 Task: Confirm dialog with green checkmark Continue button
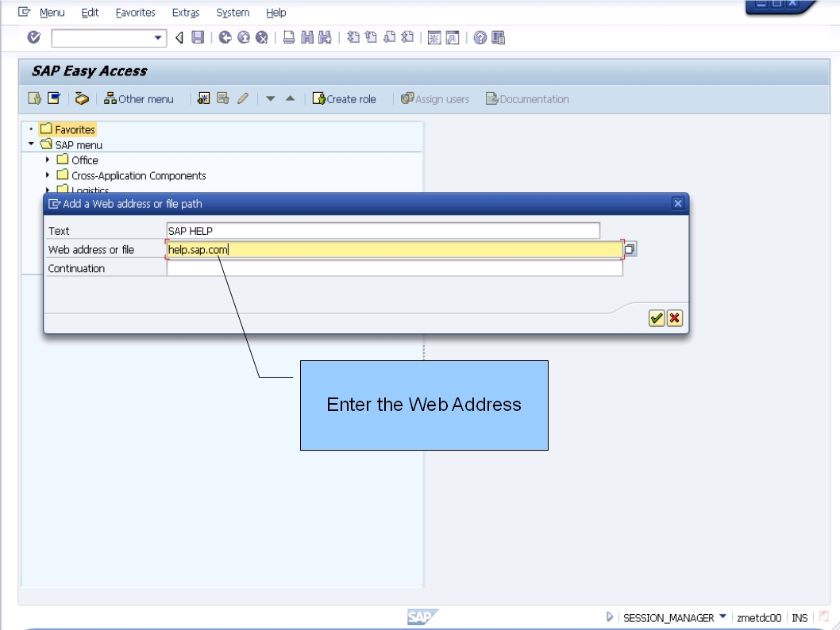click(x=657, y=318)
